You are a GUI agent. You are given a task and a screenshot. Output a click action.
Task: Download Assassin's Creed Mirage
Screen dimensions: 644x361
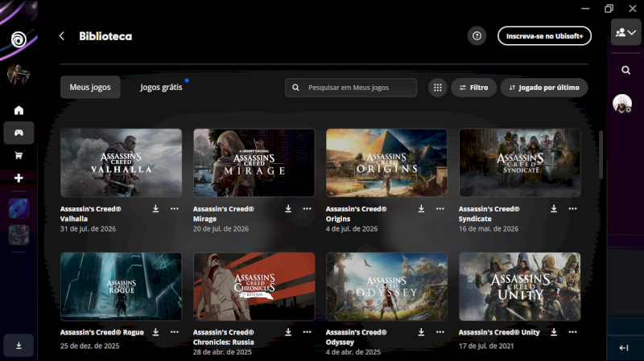pos(288,209)
